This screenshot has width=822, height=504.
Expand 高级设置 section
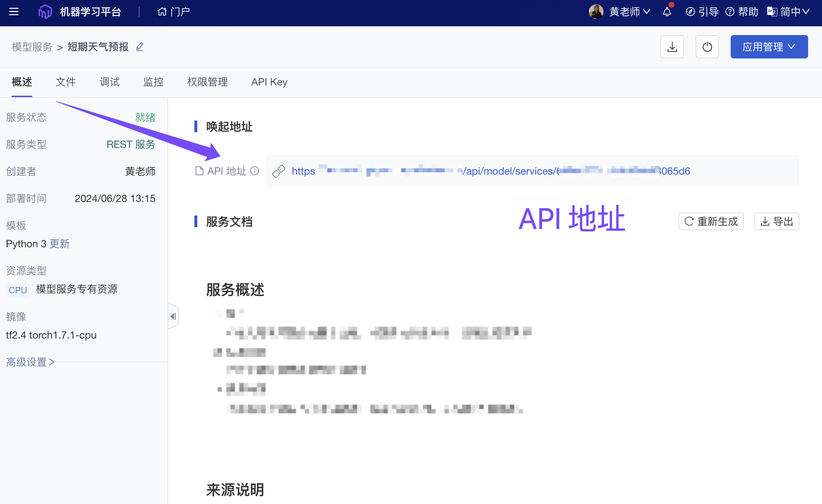click(x=30, y=362)
